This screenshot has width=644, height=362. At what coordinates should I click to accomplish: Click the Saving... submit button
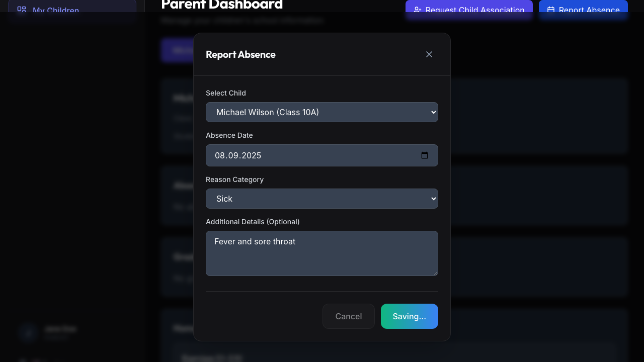(x=409, y=316)
